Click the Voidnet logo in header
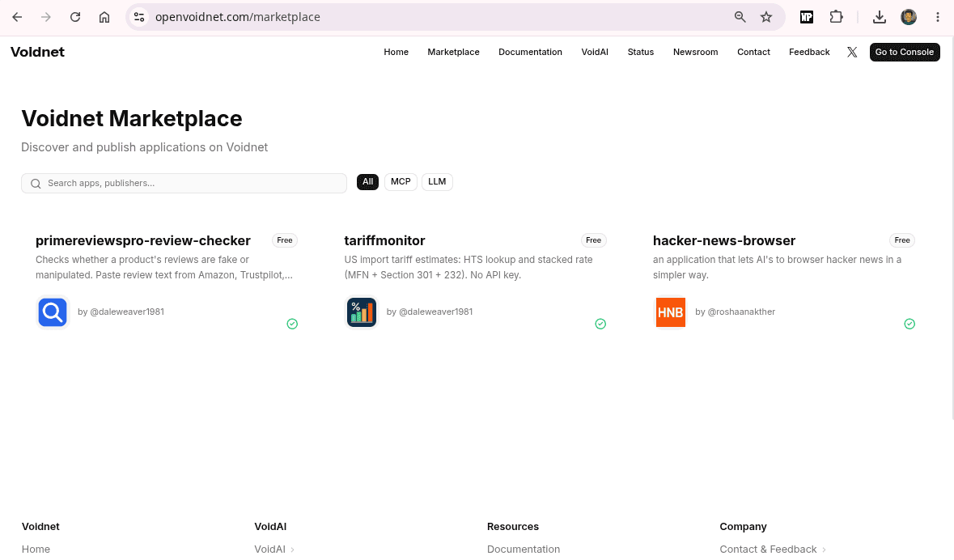This screenshot has height=560, width=954. [x=38, y=53]
